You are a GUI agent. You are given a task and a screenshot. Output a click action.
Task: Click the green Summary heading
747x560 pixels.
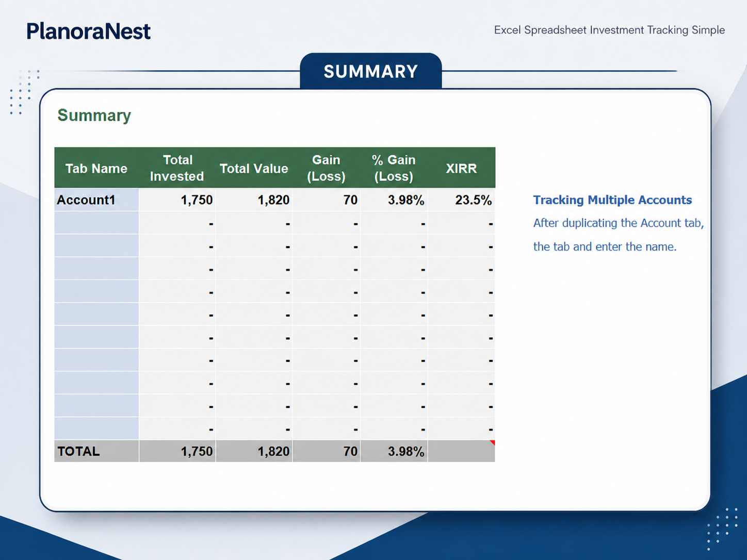pos(94,115)
